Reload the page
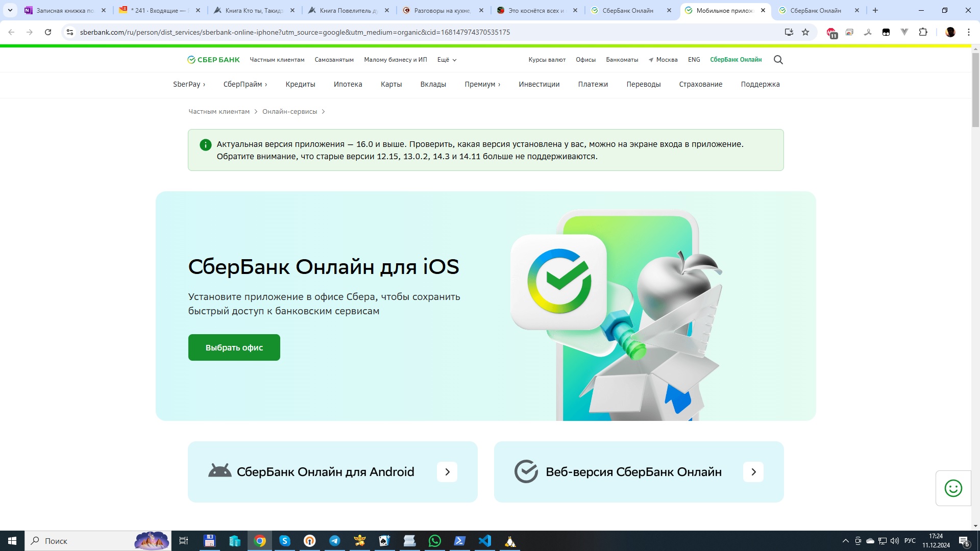Image resolution: width=980 pixels, height=551 pixels. [x=48, y=32]
